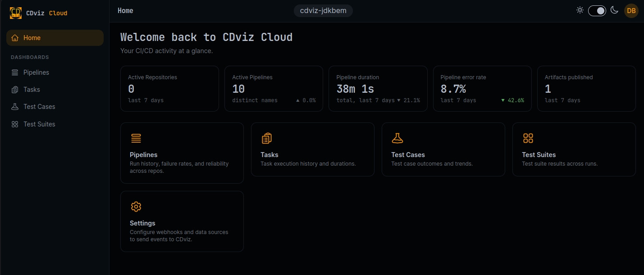The height and width of the screenshot is (275, 644).
Task: Click the Active Repositories value 0
Action: [131, 89]
